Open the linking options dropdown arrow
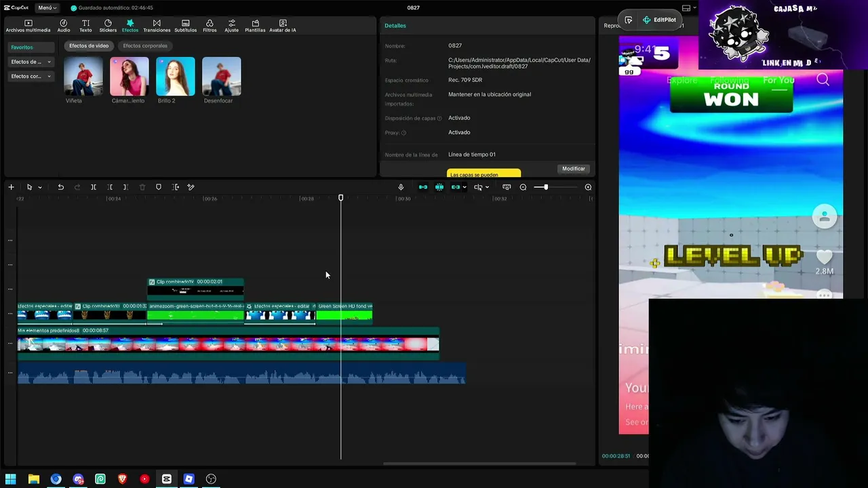Screen dimensions: 868x488 pos(464,187)
